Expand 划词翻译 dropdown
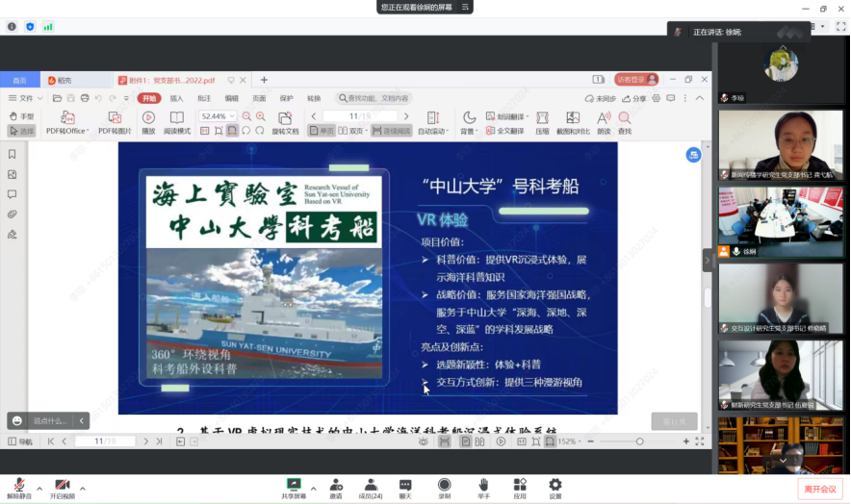 click(527, 116)
